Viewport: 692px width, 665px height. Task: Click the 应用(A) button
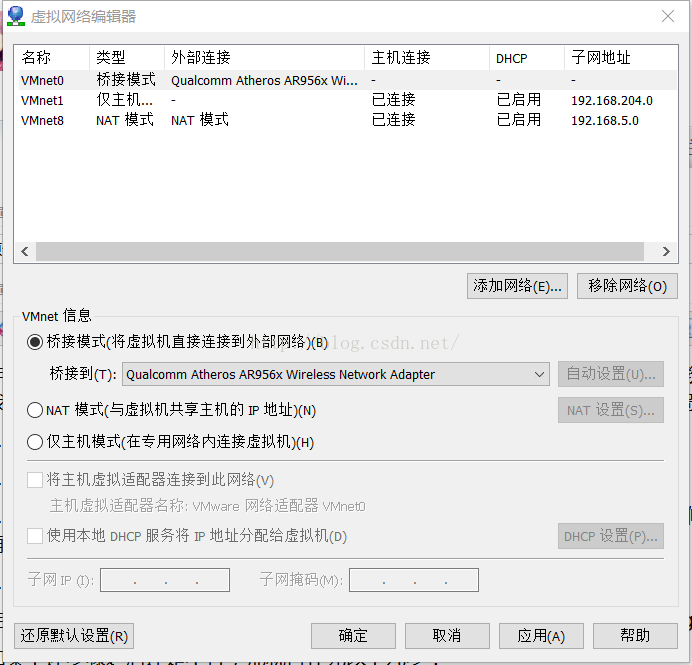pos(541,636)
